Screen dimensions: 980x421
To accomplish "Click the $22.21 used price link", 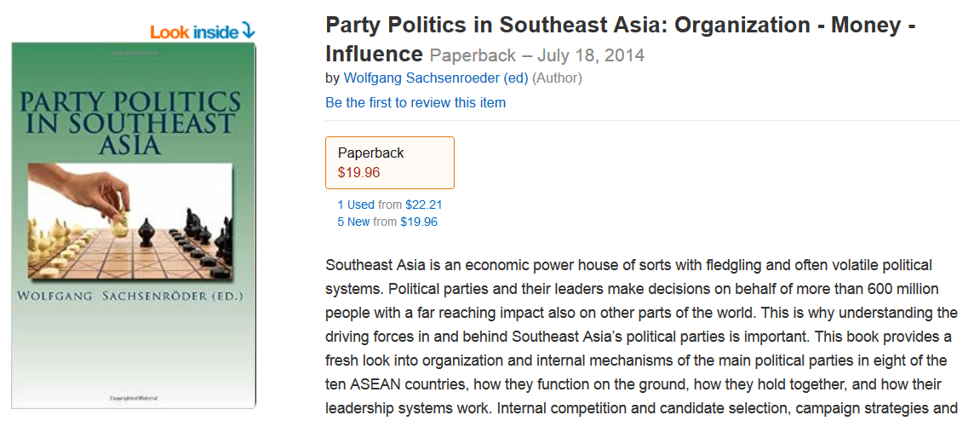I will 423,205.
